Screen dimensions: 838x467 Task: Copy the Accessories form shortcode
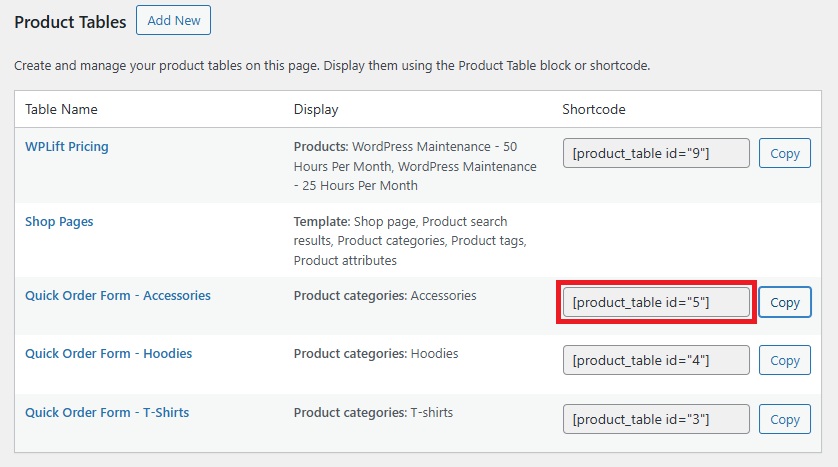785,302
